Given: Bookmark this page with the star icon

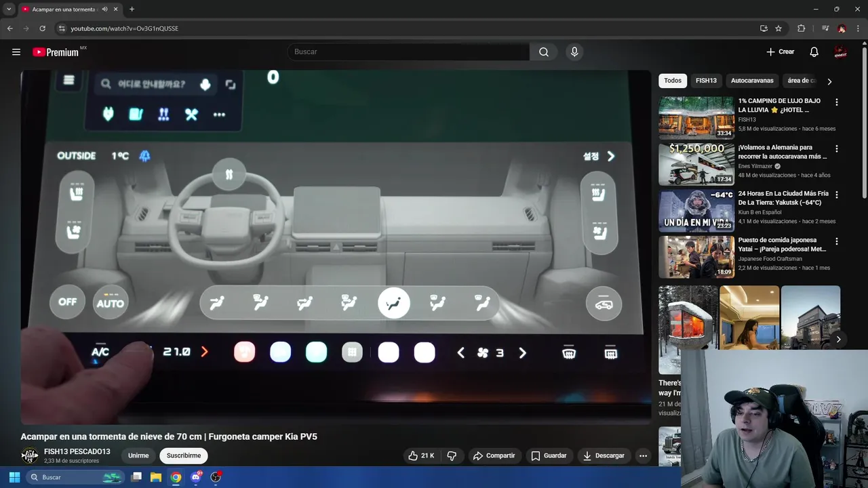Looking at the screenshot, I should click(778, 28).
